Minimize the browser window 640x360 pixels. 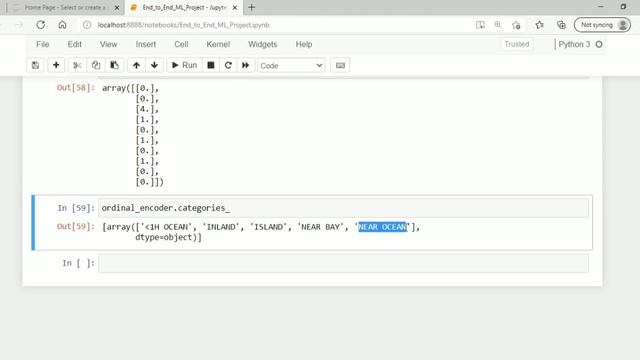[x=600, y=7]
